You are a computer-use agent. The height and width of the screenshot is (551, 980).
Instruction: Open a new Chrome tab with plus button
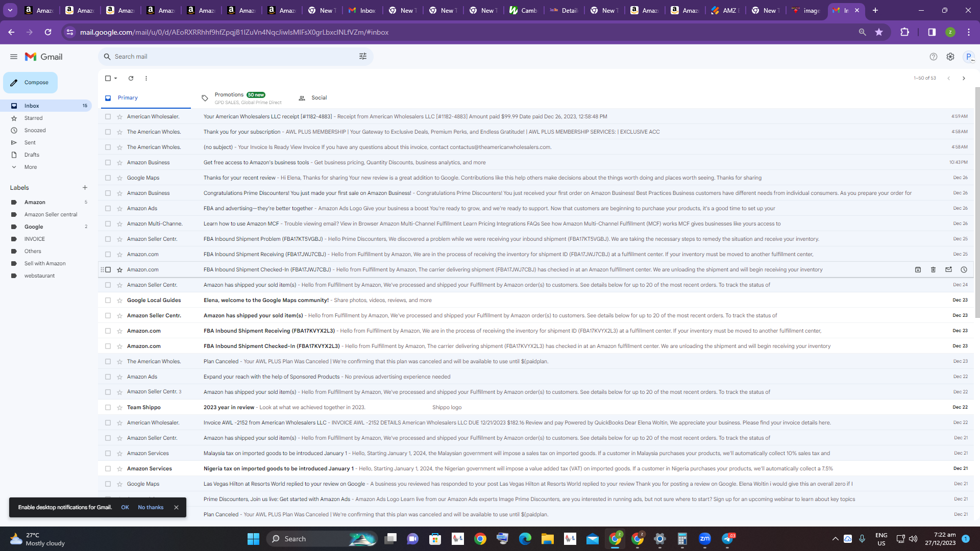pos(875,10)
